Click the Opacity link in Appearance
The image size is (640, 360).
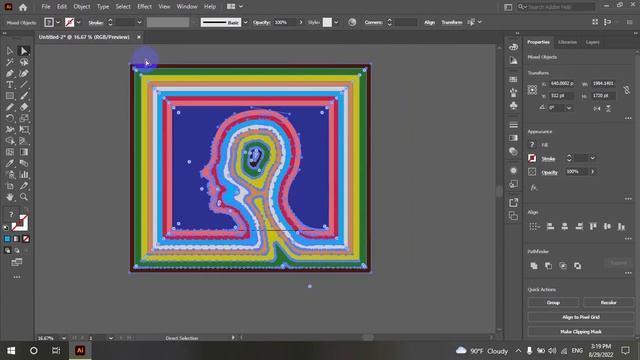[x=549, y=172]
